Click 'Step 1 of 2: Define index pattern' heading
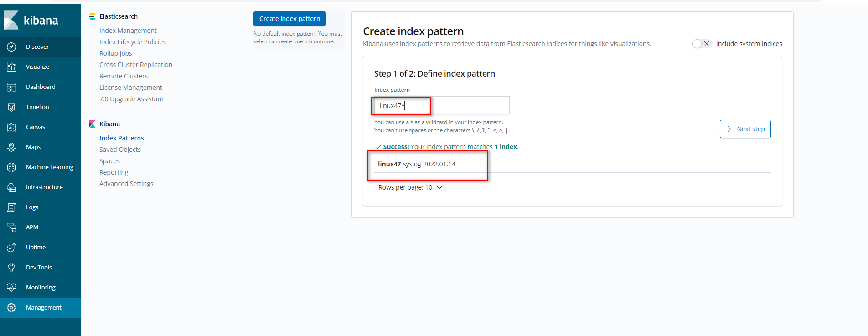The image size is (868, 336). click(x=434, y=74)
